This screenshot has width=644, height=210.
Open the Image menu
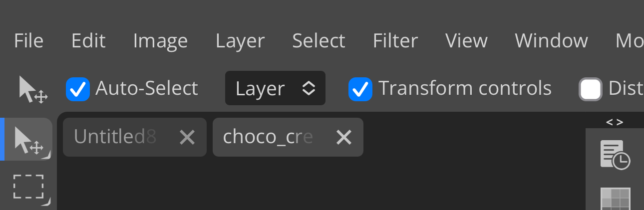[x=160, y=41]
